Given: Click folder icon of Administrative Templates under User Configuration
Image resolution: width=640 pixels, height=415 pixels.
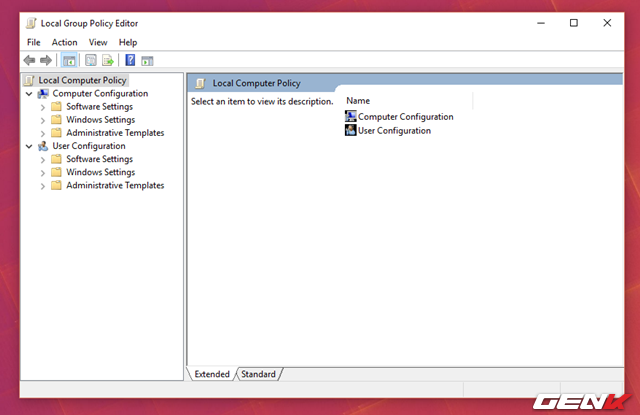Looking at the screenshot, I should (x=56, y=186).
